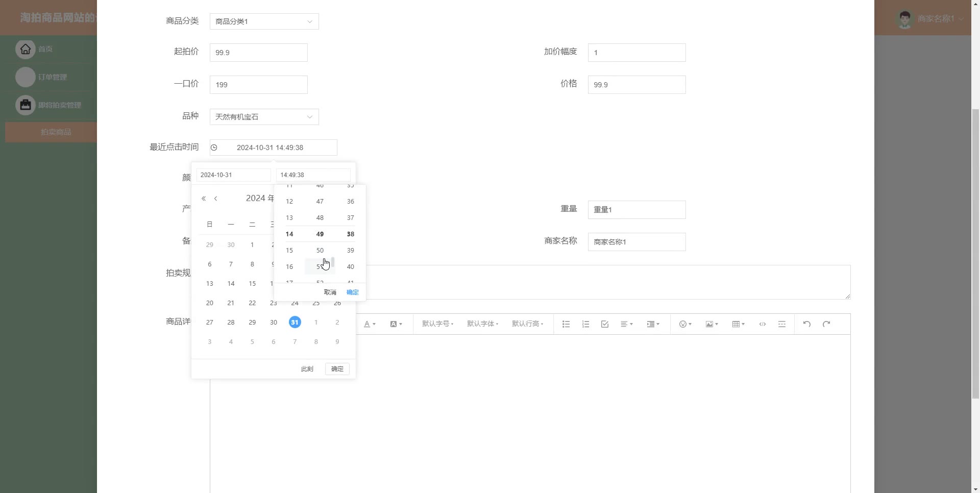Select second 36 in the time picker
980x493 pixels.
click(x=351, y=202)
